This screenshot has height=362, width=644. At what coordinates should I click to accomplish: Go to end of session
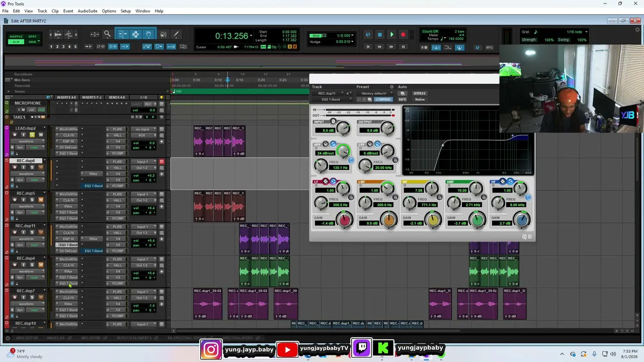click(x=403, y=47)
